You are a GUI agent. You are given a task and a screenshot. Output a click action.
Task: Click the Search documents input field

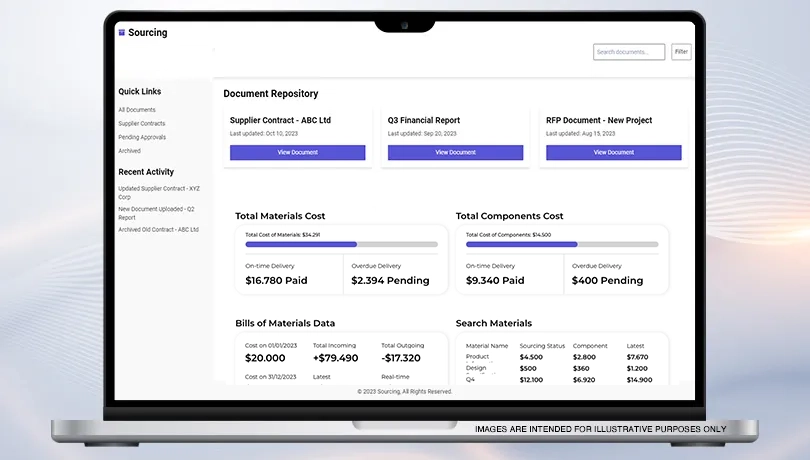pyautogui.click(x=628, y=52)
